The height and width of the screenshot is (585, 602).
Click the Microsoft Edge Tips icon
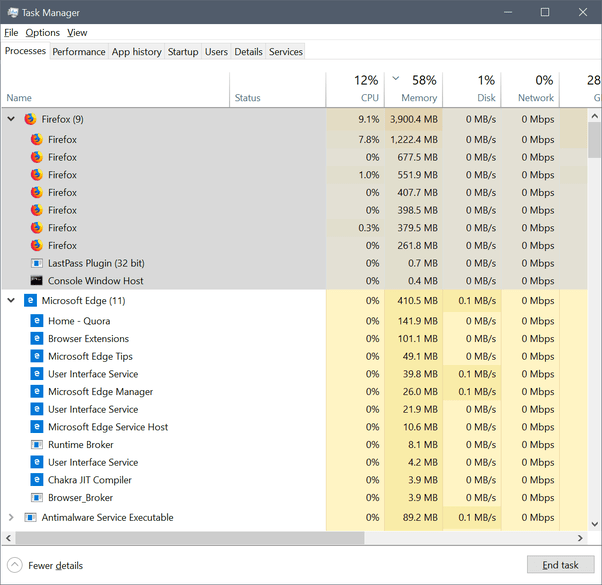(x=36, y=356)
